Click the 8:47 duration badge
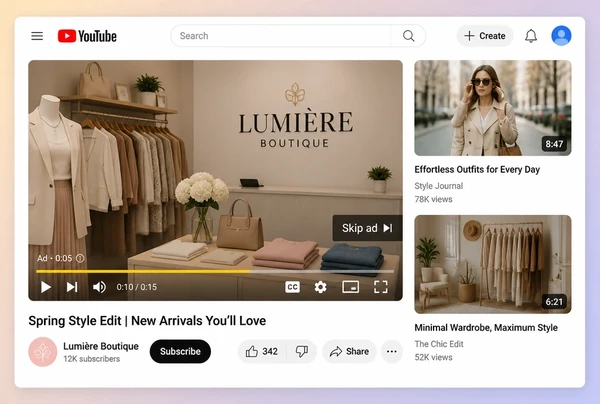Screen dimensions: 600x404 click(x=554, y=144)
